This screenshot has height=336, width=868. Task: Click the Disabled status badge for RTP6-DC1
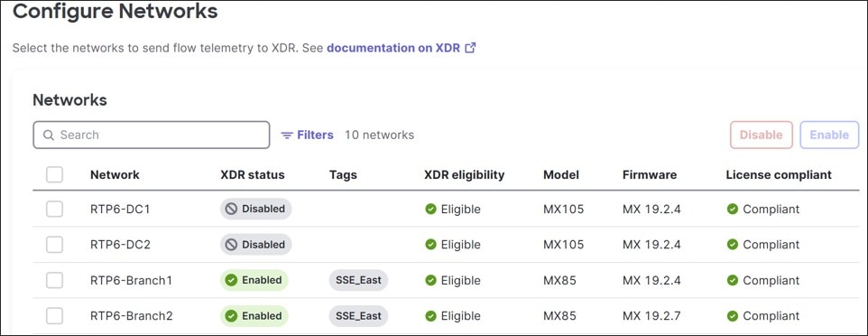tap(255, 209)
